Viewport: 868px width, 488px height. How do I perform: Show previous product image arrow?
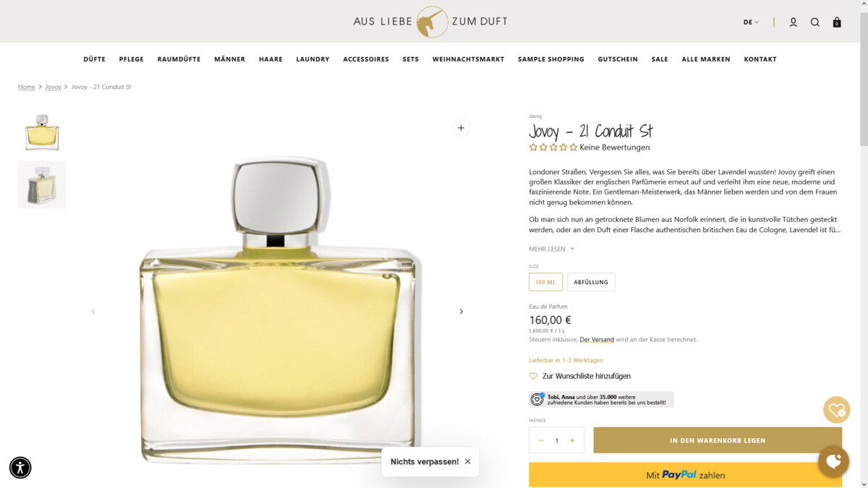click(93, 312)
